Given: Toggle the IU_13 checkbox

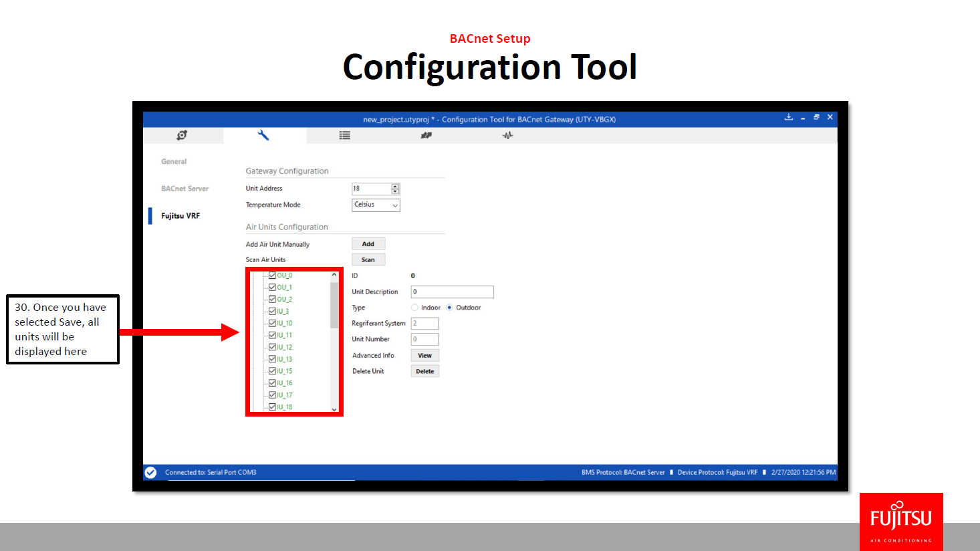Looking at the screenshot, I should pyautogui.click(x=272, y=359).
